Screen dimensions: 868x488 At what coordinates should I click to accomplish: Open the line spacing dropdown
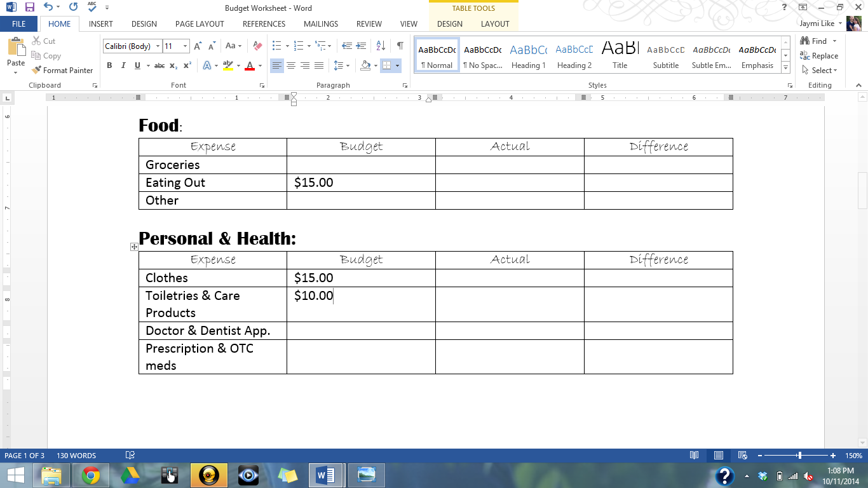tap(341, 65)
